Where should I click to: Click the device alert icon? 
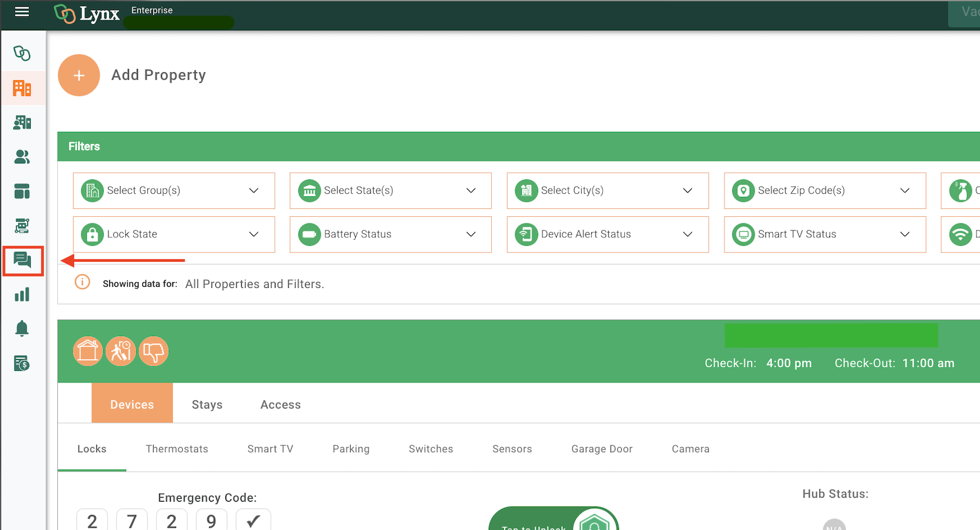(526, 234)
